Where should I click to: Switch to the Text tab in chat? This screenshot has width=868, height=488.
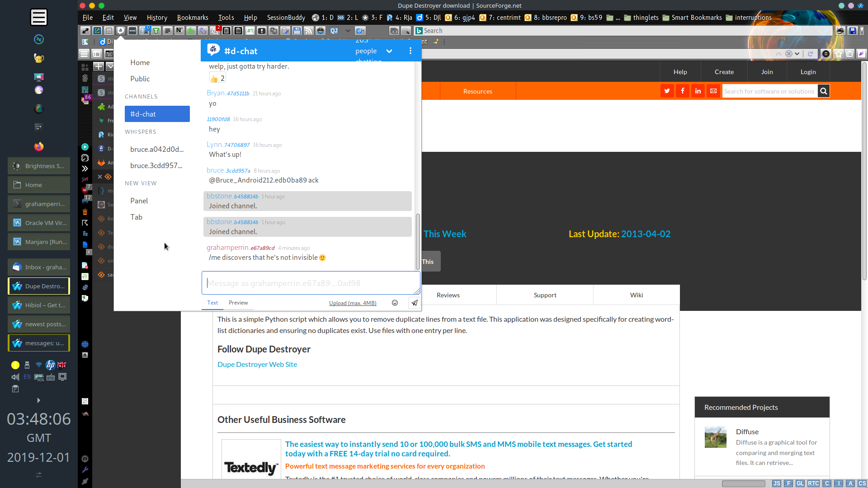click(212, 303)
